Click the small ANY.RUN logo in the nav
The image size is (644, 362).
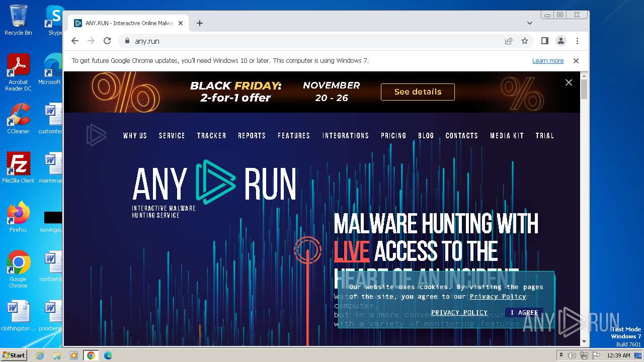tap(96, 135)
